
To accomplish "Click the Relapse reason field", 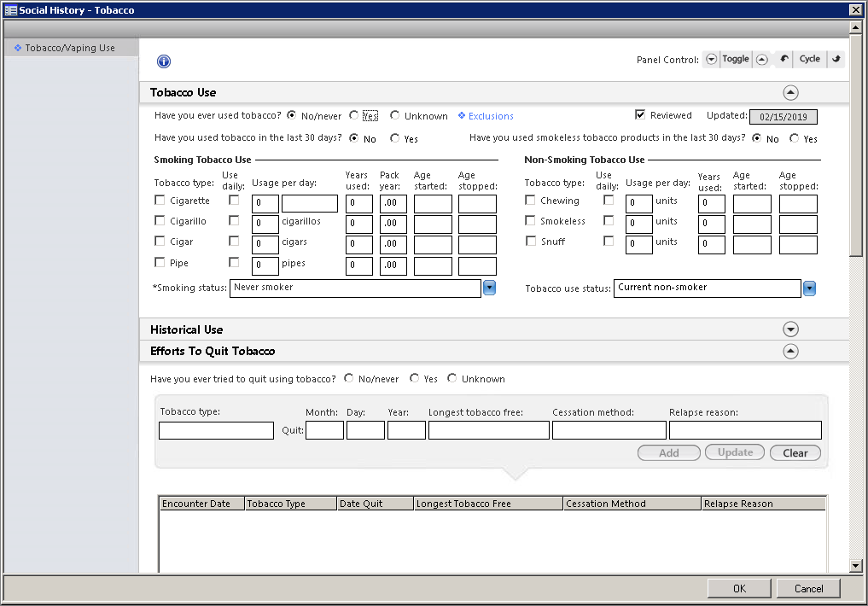I will [x=745, y=430].
